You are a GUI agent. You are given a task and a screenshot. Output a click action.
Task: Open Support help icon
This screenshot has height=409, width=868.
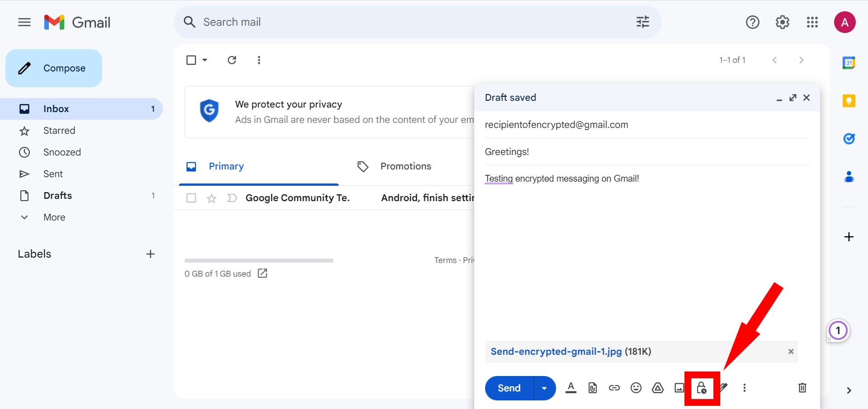[752, 22]
